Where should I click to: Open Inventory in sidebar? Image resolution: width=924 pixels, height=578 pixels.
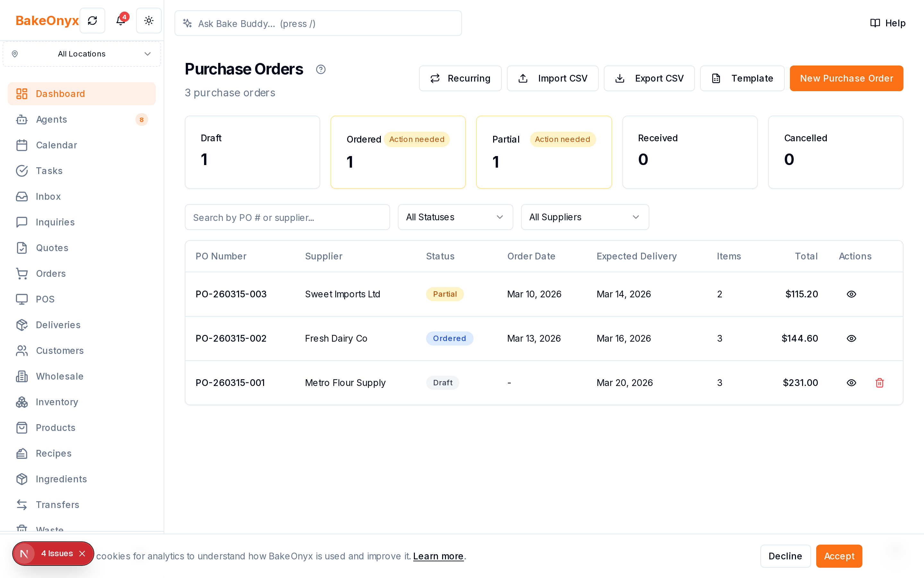[82, 402]
